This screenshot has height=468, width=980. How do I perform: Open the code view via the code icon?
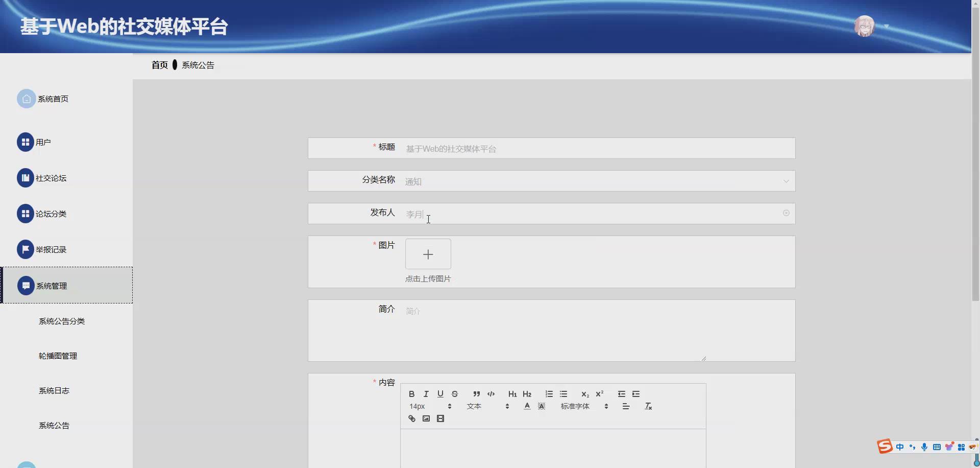pyautogui.click(x=491, y=393)
